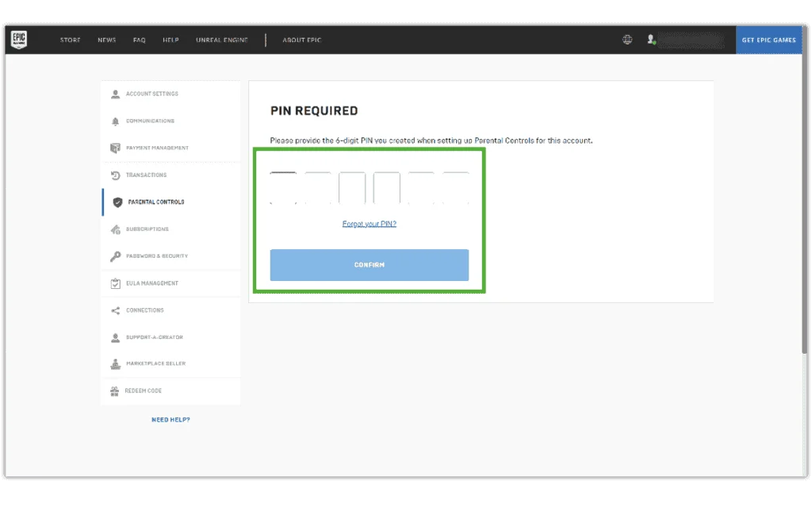This screenshot has width=812, height=508.
Task: Open the Store menu item
Action: pyautogui.click(x=71, y=40)
